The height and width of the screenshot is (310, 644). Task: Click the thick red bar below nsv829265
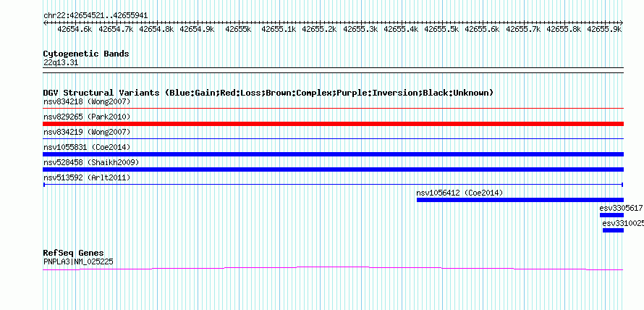(x=334, y=124)
